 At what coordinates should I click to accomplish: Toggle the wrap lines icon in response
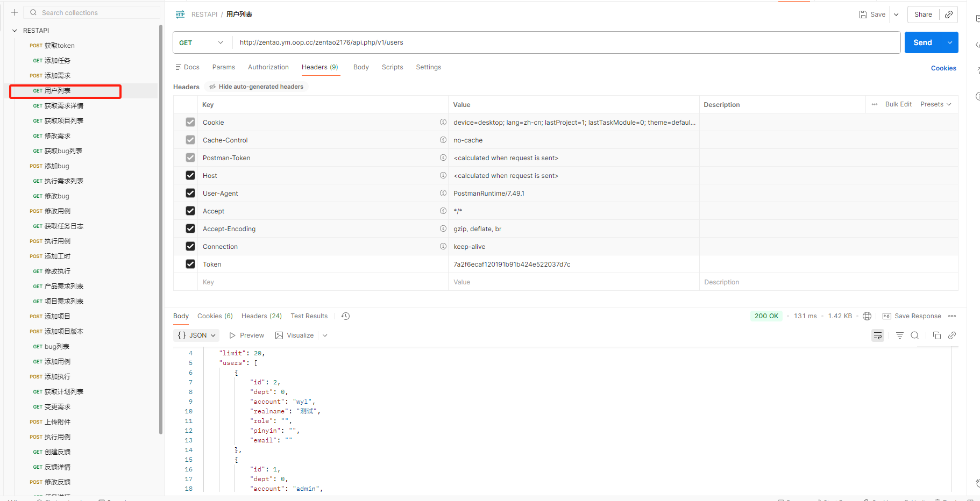click(877, 335)
